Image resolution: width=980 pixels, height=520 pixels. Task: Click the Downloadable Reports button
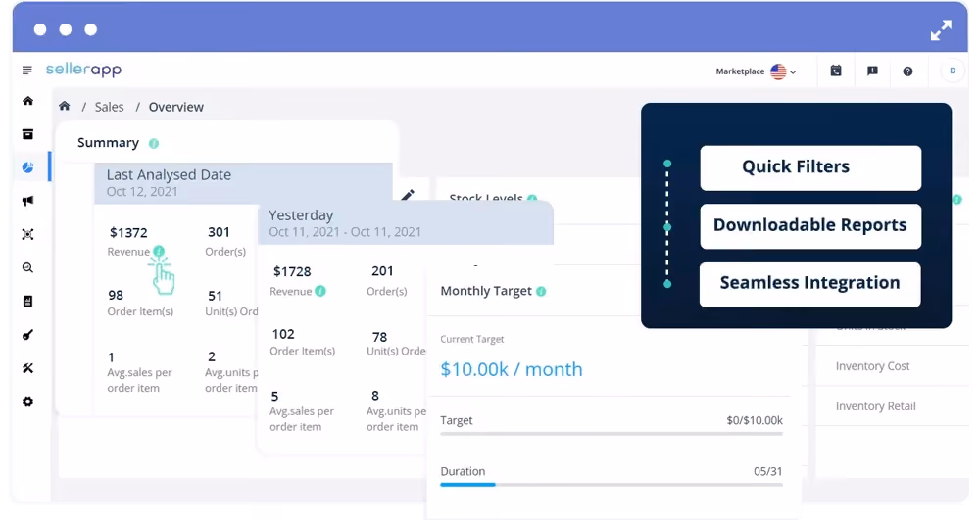pyautogui.click(x=810, y=226)
